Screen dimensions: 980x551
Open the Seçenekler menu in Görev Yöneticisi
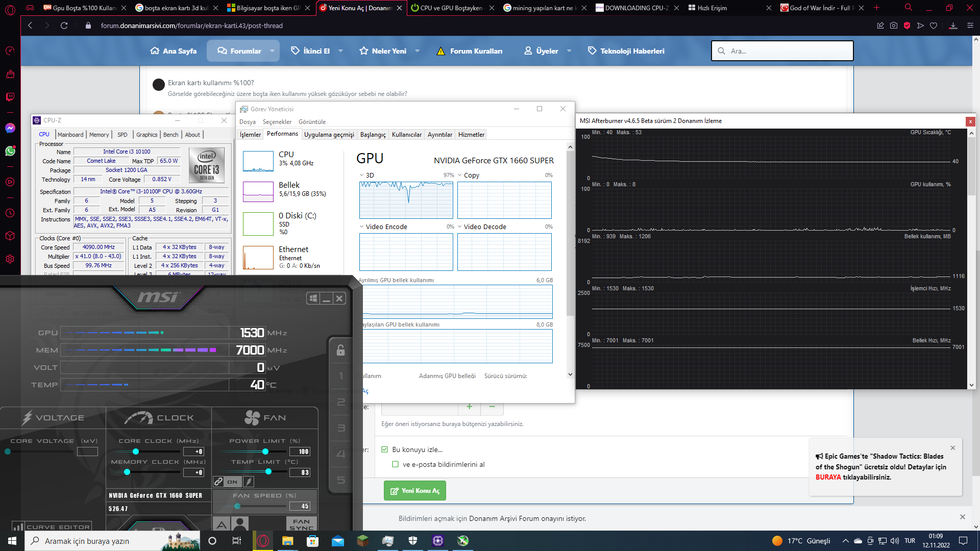(277, 122)
